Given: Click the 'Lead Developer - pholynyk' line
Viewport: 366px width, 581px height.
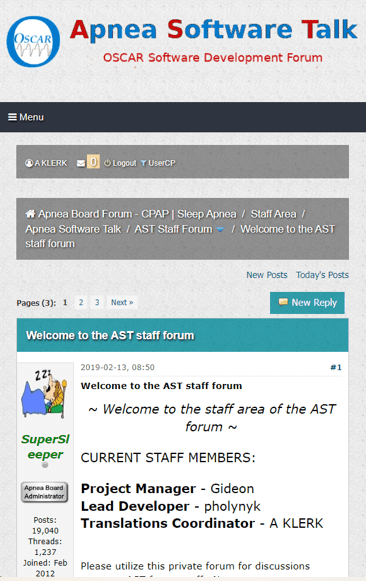Looking at the screenshot, I should pyautogui.click(x=171, y=506).
